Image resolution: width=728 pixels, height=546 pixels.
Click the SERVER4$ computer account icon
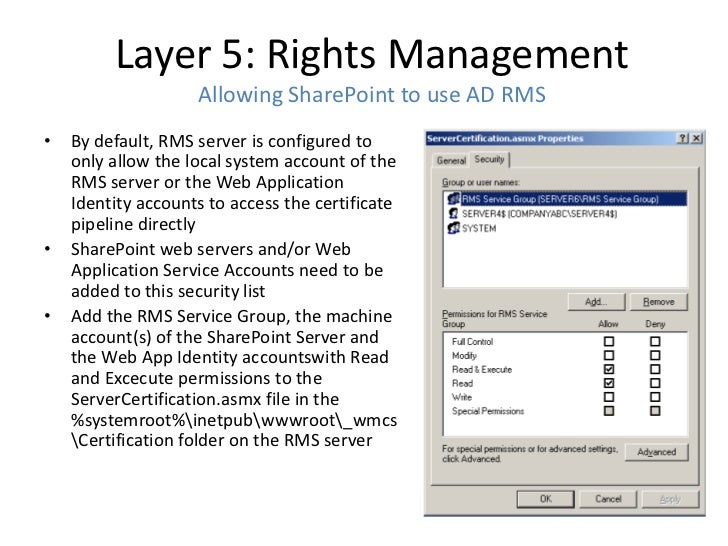453,214
